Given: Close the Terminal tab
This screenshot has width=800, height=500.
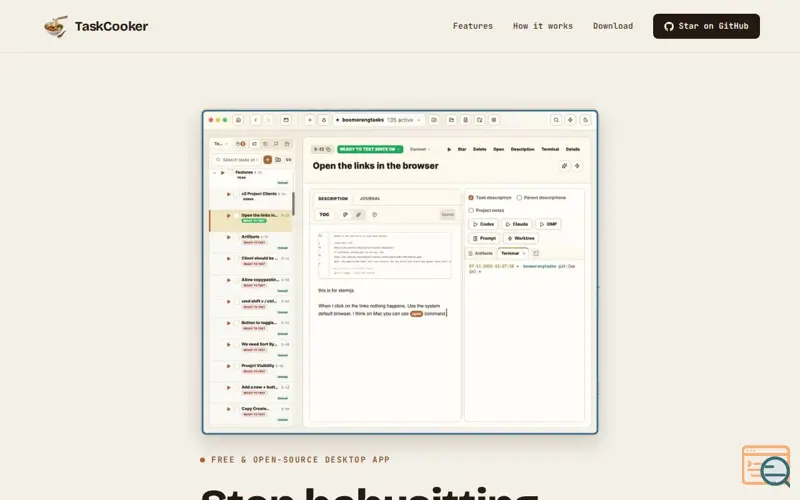Looking at the screenshot, I should [524, 254].
